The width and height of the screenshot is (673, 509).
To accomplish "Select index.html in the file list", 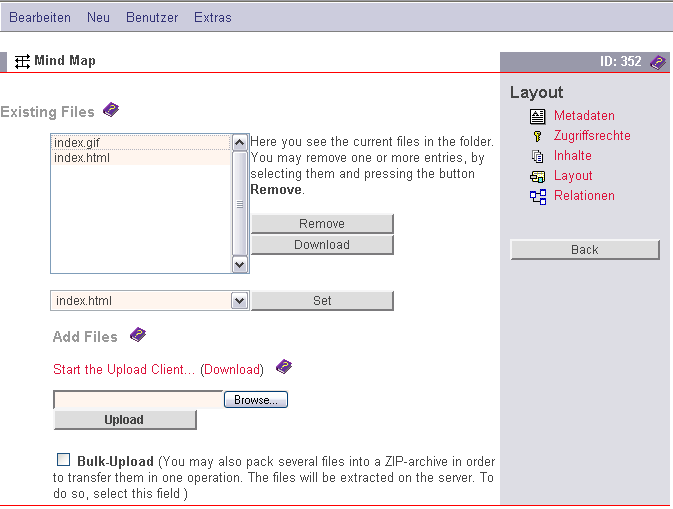I will (x=141, y=158).
